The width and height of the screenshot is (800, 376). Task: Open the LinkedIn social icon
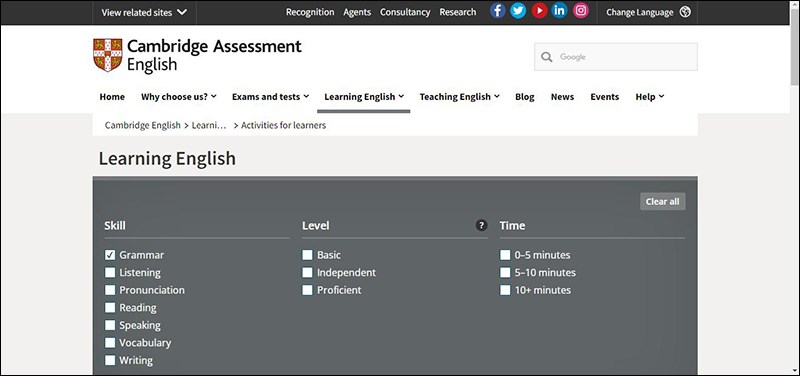click(560, 11)
